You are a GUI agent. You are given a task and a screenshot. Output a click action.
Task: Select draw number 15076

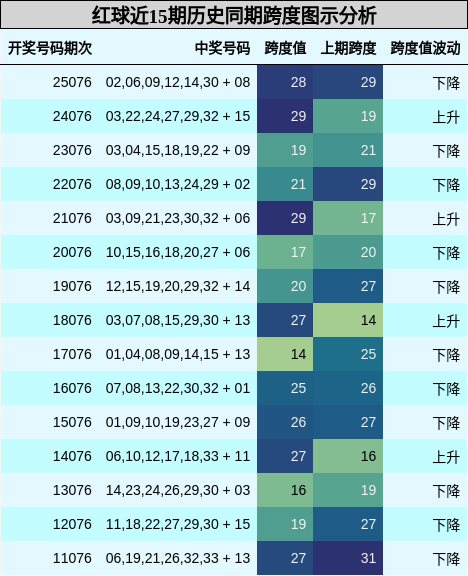point(72,422)
